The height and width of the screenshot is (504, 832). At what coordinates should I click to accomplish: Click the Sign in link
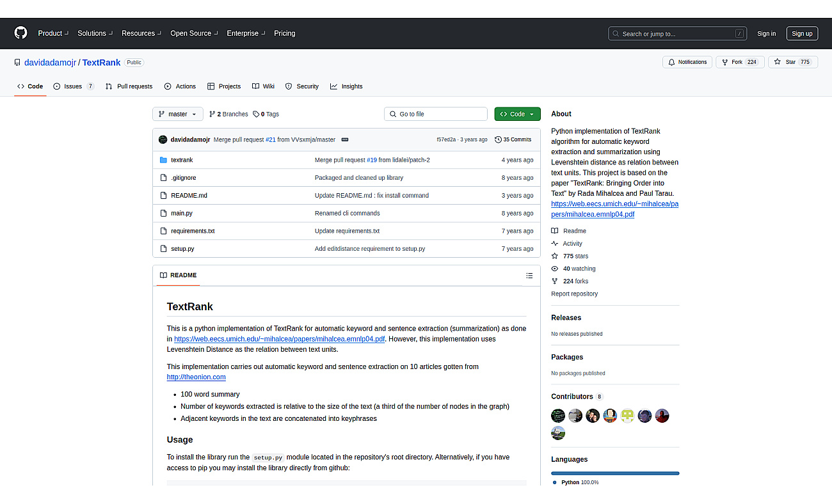coord(766,34)
